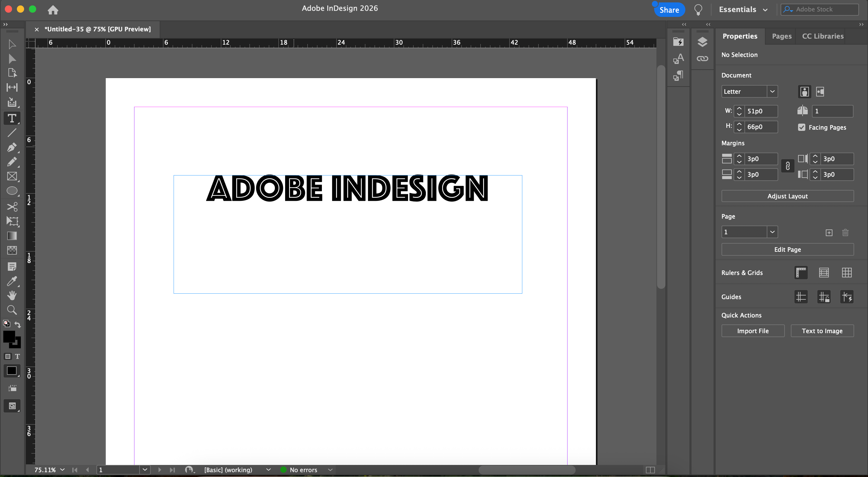Expand the Essentials workspace menu

[x=743, y=9]
